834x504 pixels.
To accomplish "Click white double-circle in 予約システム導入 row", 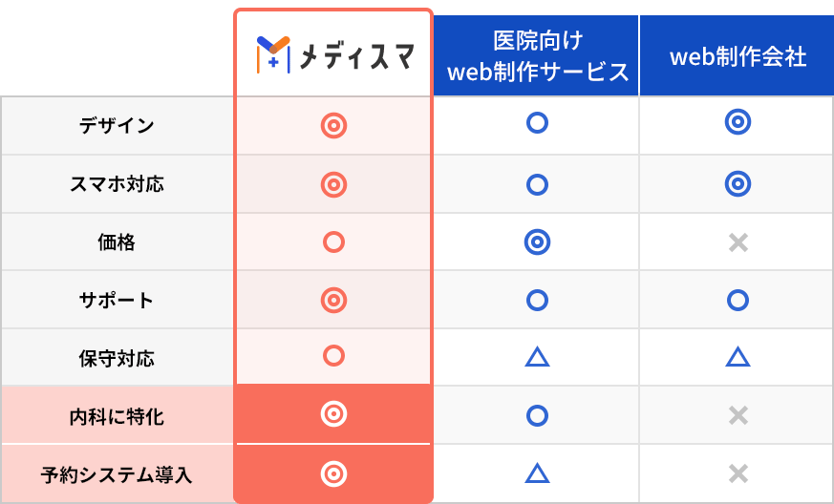I will tap(333, 473).
